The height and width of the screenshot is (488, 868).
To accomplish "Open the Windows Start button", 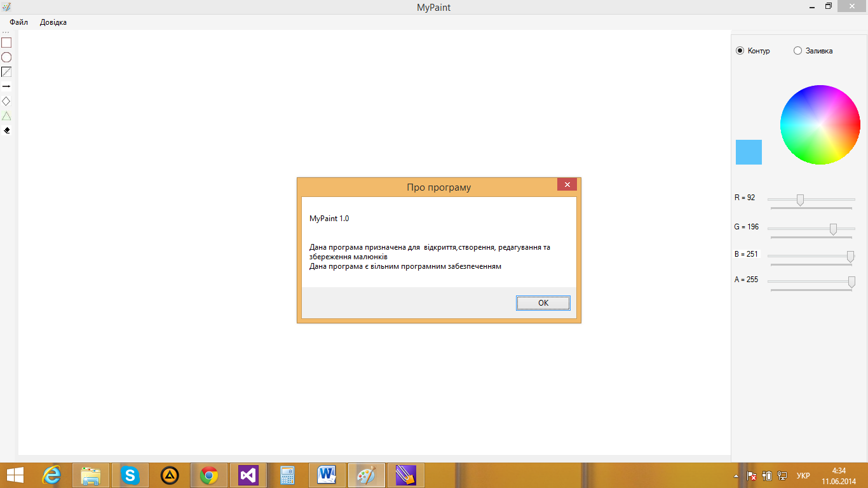I will tap(15, 475).
